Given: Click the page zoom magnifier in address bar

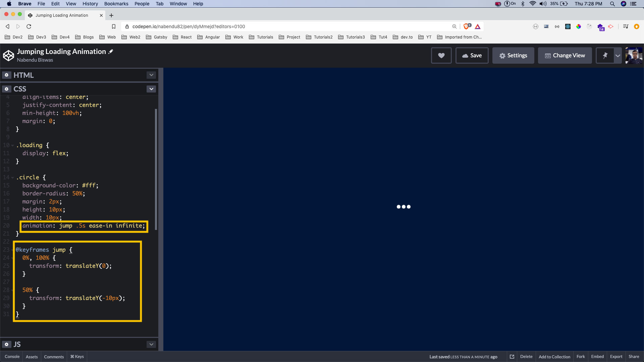Looking at the screenshot, I should pos(454,26).
